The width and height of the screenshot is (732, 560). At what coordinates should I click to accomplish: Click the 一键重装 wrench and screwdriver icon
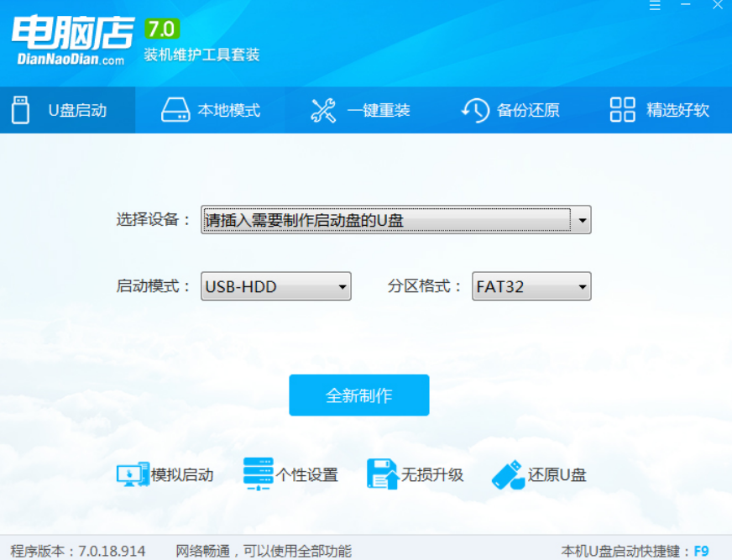pyautogui.click(x=323, y=110)
